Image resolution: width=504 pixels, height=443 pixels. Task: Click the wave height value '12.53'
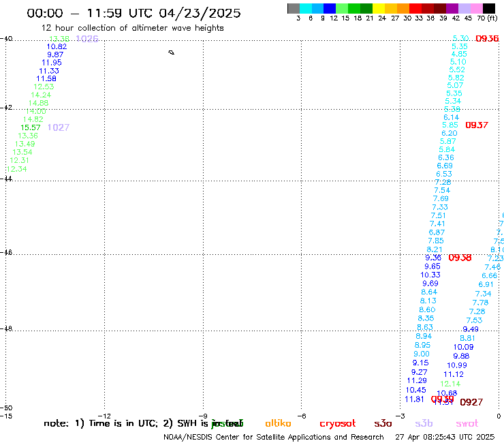click(44, 87)
